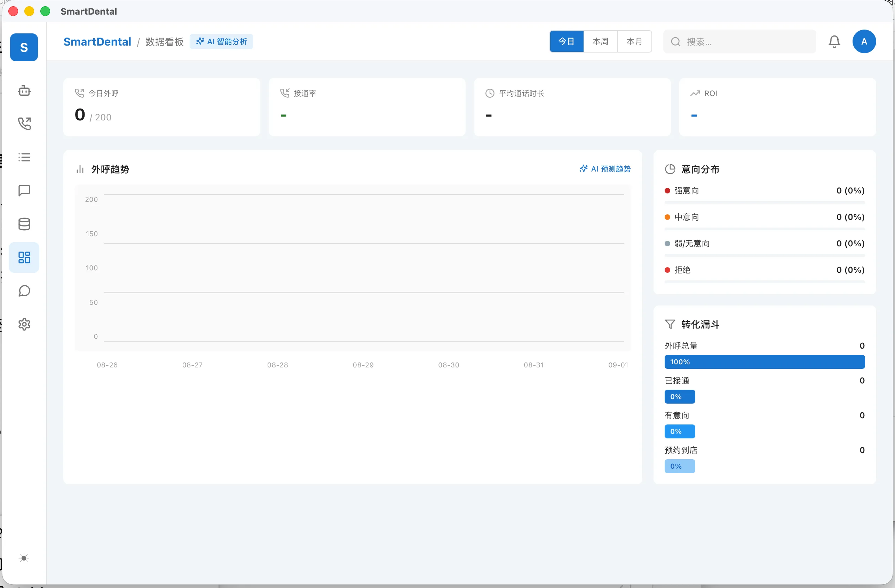Open the robot assistant sidebar icon
895x588 pixels.
[x=24, y=90]
